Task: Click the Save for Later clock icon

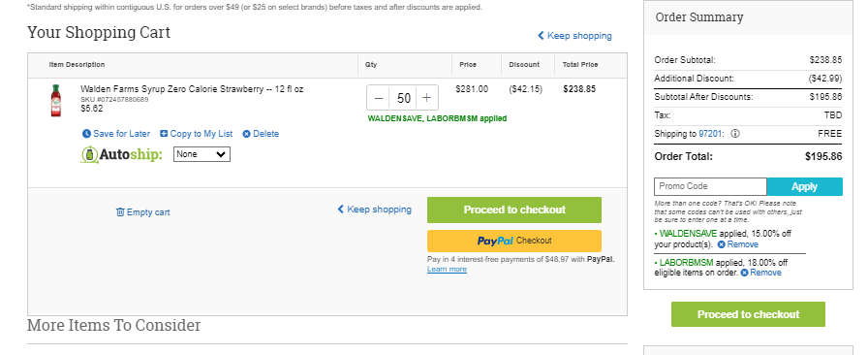Action: coord(86,134)
